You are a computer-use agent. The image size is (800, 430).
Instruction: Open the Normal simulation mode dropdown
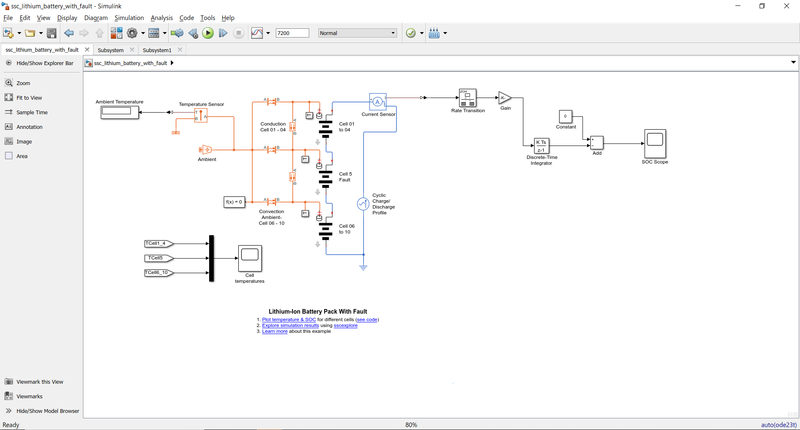point(357,33)
